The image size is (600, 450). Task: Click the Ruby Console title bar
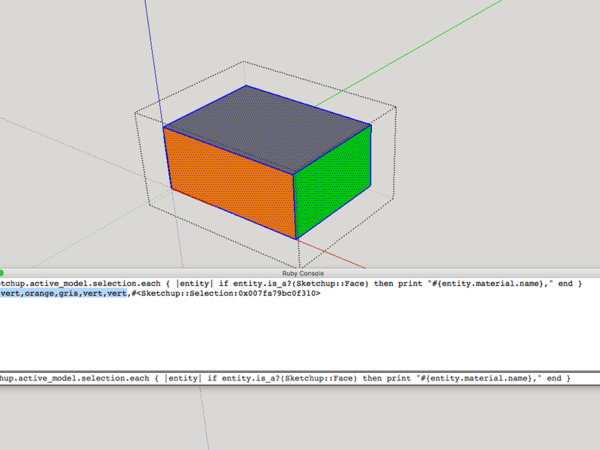point(300,272)
